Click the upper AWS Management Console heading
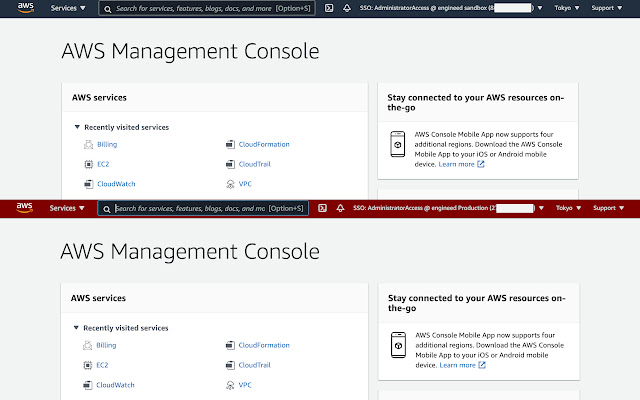The width and height of the screenshot is (640, 400). point(190,51)
